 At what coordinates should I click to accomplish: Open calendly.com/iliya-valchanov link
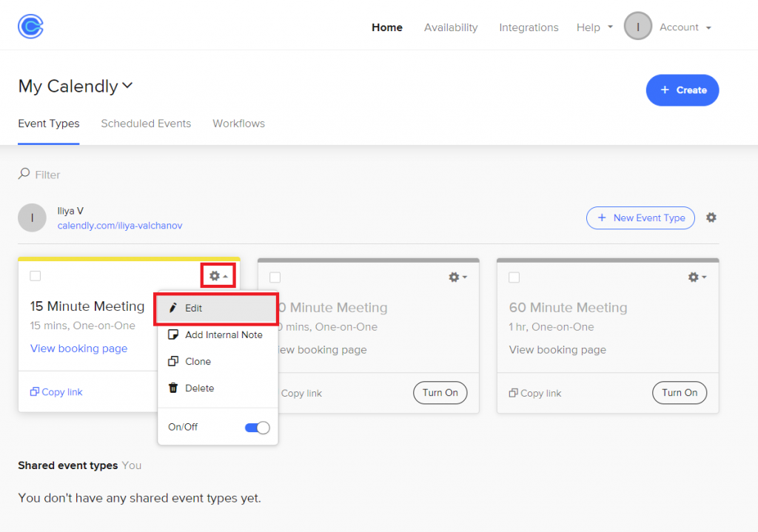pyautogui.click(x=120, y=226)
